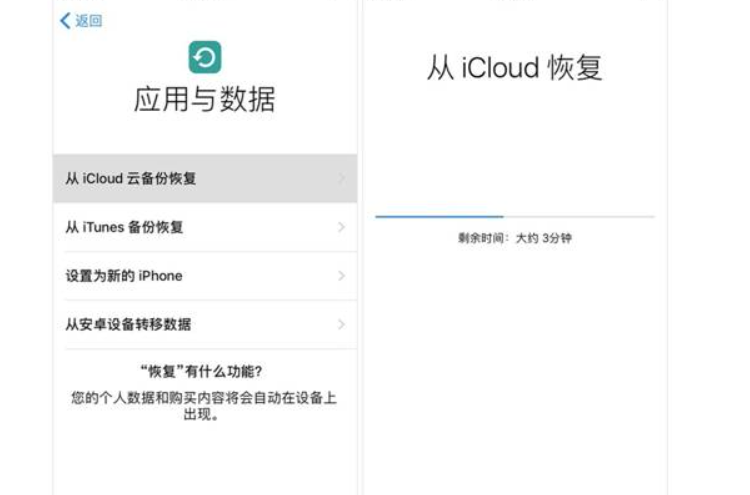Open chevron beside iCloud 云备份恢复 row
Screen dimensions: 750x495
point(341,179)
